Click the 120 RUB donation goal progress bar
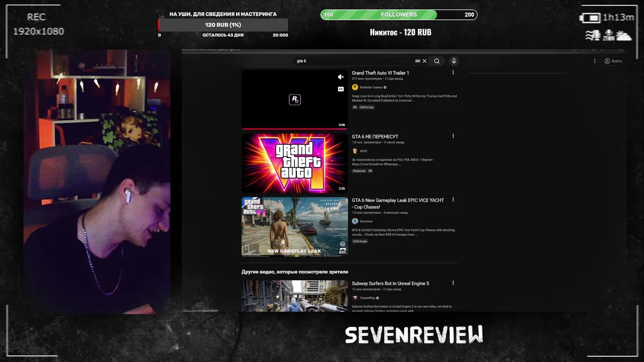The width and height of the screenshot is (644, 362). [223, 25]
